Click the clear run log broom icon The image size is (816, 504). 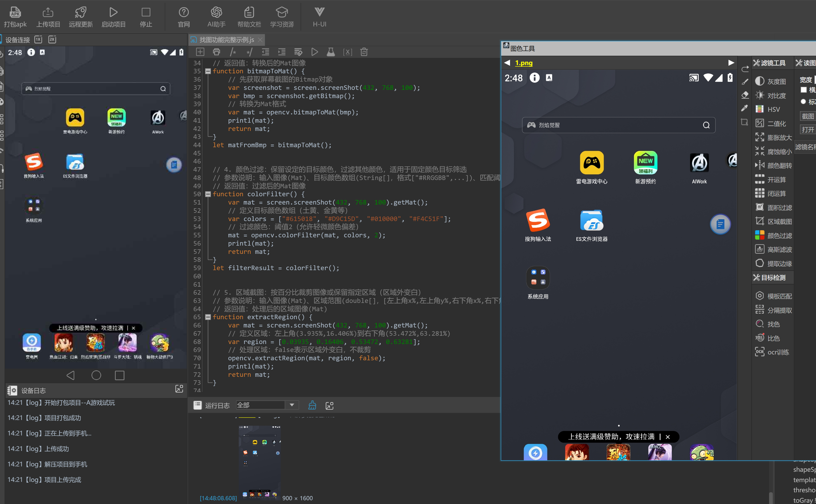click(x=312, y=405)
